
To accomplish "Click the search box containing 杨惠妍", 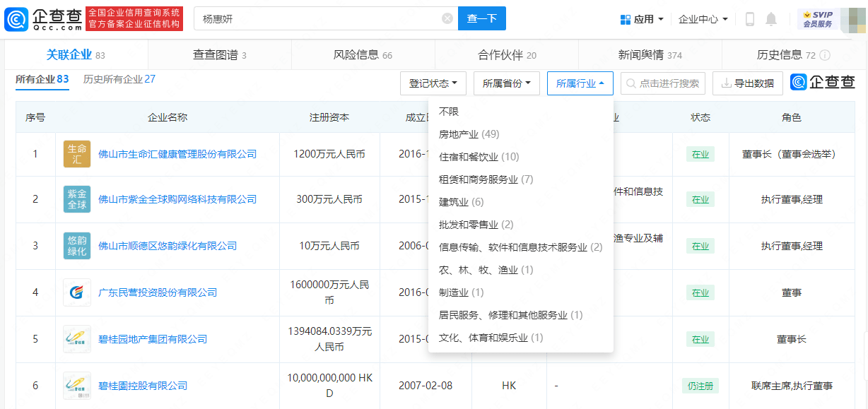I will point(326,19).
